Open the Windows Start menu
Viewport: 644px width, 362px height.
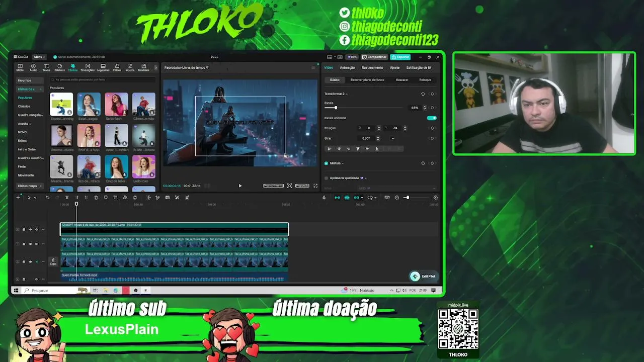click(x=16, y=290)
